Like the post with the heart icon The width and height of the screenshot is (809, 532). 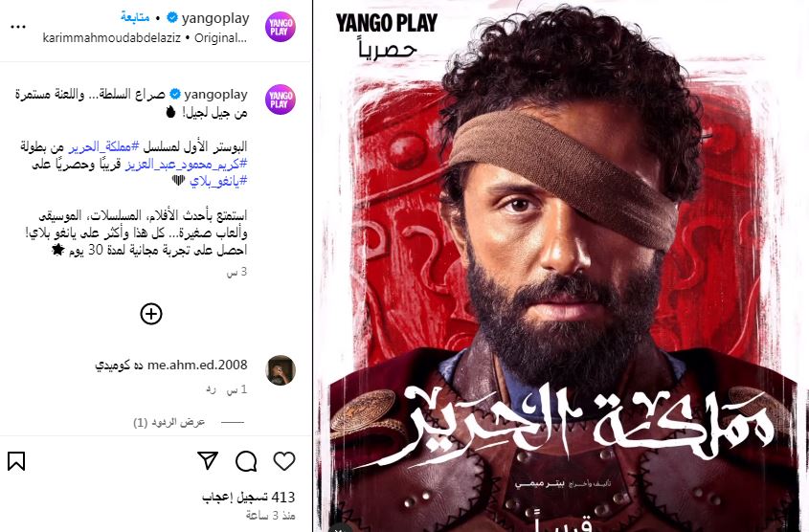(284, 461)
